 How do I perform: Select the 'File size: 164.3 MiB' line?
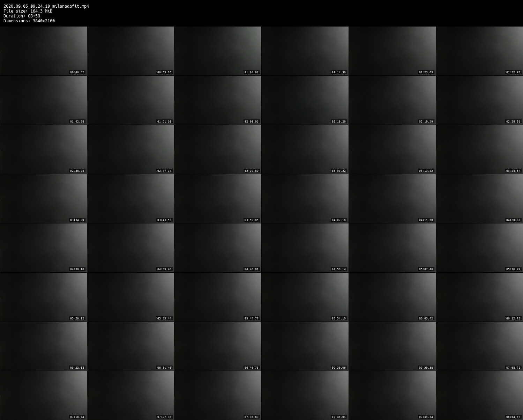coord(28,11)
